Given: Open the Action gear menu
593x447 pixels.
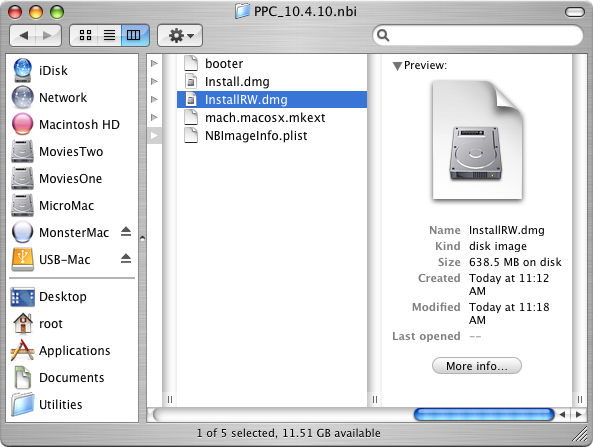Looking at the screenshot, I should click(180, 36).
